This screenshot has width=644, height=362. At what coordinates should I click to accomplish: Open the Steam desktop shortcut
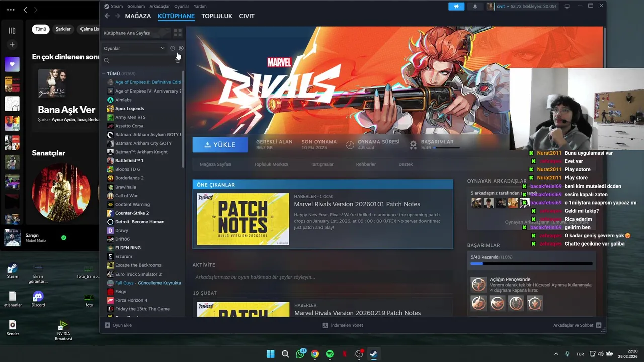click(x=13, y=270)
